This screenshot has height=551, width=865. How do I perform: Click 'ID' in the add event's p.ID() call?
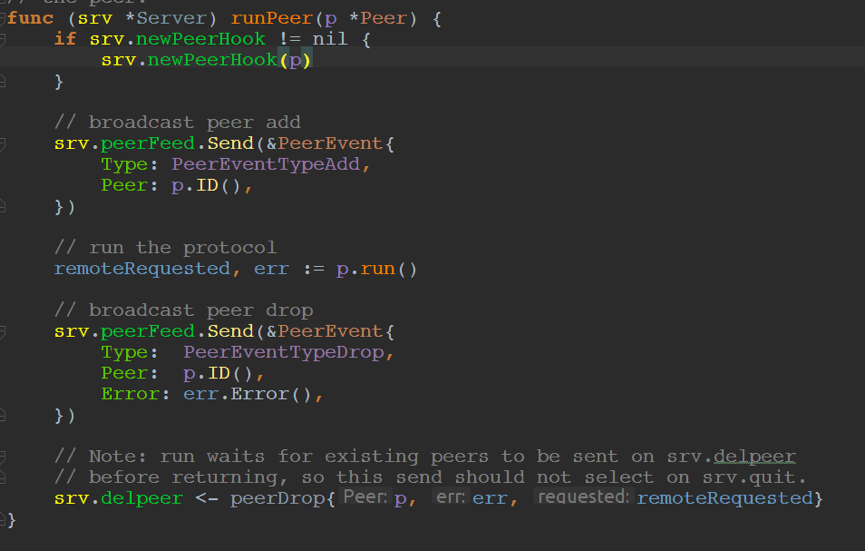(207, 185)
